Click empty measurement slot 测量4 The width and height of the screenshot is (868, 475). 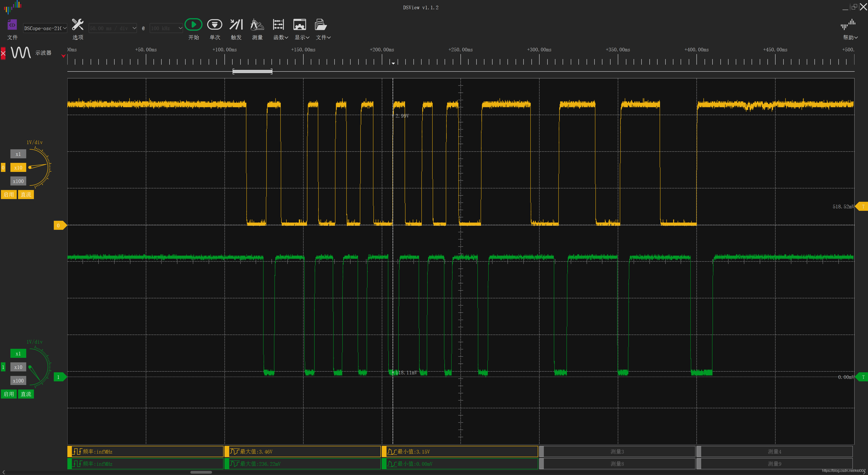tap(775, 451)
